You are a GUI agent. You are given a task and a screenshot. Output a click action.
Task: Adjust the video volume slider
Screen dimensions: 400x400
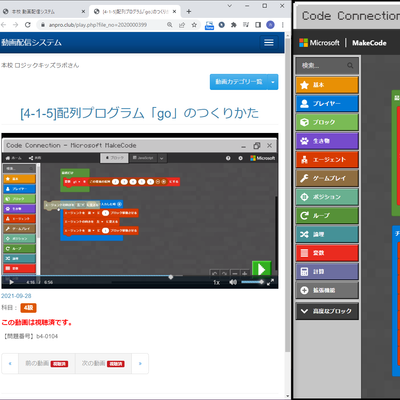[x=252, y=282]
